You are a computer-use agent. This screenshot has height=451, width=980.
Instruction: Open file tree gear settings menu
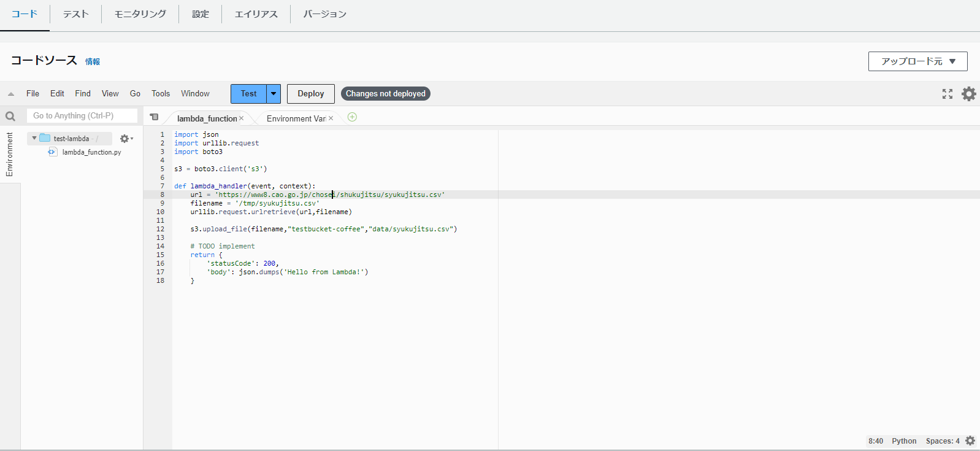pyautogui.click(x=126, y=139)
